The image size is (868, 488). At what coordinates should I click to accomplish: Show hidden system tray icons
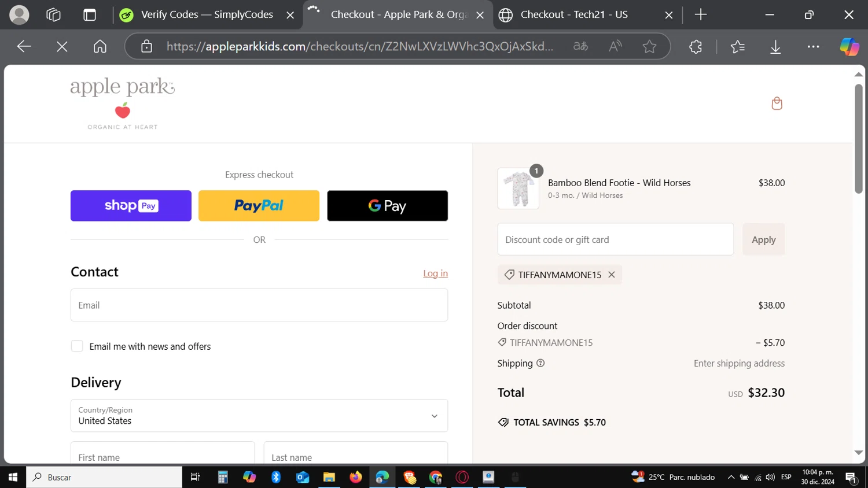pyautogui.click(x=731, y=477)
